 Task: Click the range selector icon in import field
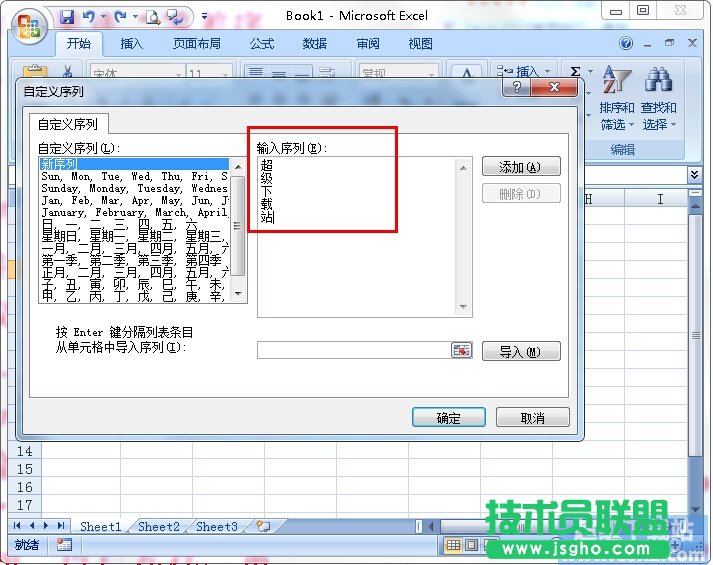point(461,350)
